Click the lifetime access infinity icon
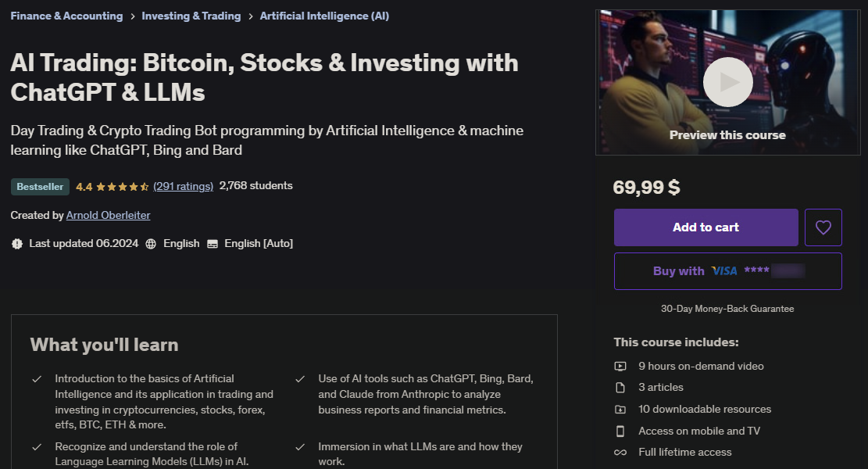Viewport: 868px width, 469px height. point(620,453)
